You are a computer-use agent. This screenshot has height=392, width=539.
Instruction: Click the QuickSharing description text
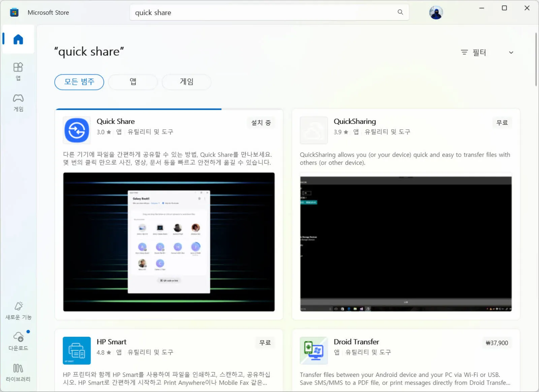tap(405, 159)
